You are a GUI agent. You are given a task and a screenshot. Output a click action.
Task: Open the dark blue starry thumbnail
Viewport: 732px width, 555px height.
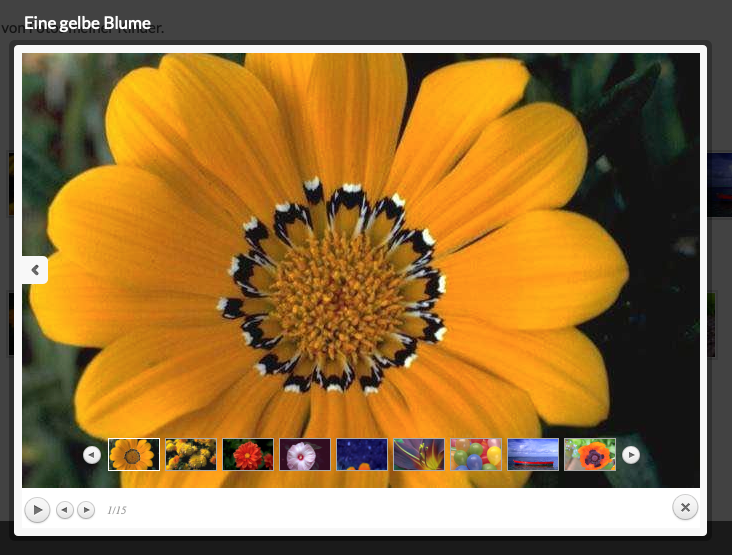click(362, 455)
